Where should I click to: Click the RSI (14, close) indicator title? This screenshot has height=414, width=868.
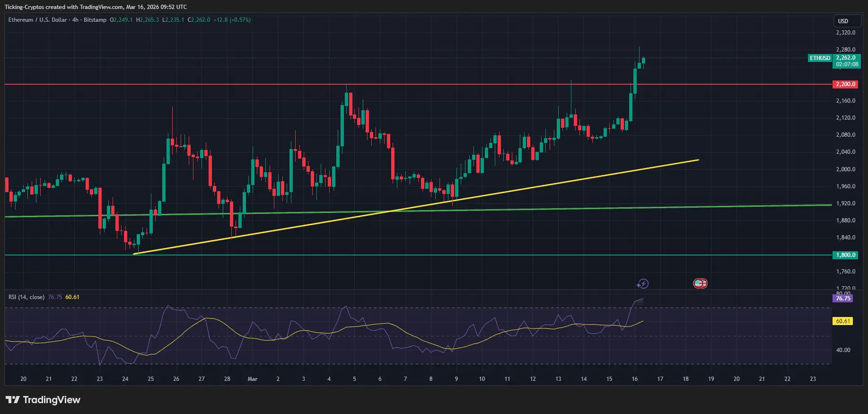tap(26, 297)
